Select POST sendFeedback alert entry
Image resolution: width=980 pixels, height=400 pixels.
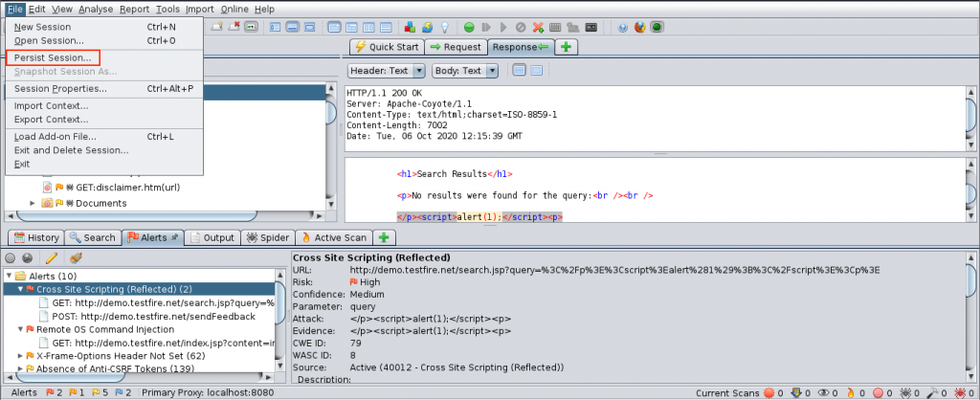pos(146,316)
